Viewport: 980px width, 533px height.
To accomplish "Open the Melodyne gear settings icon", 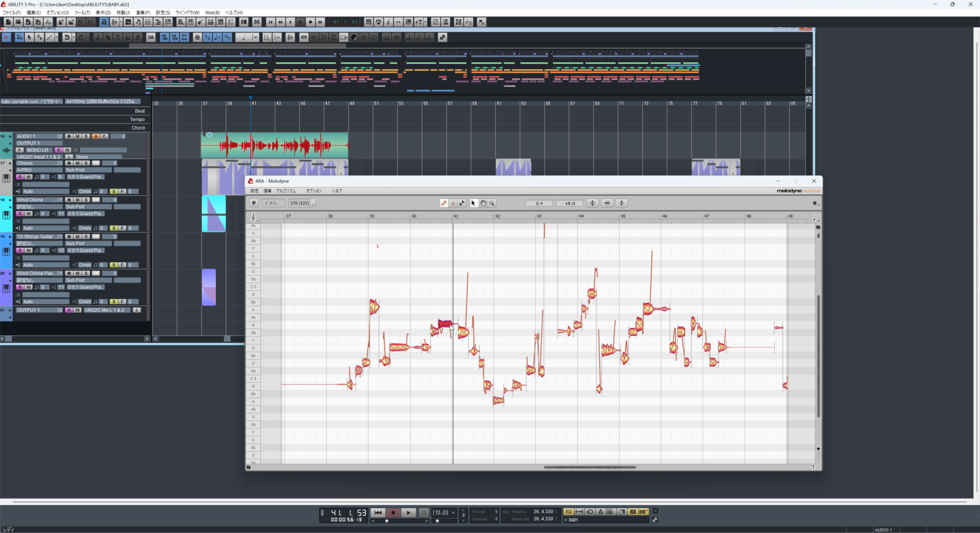I will pos(814,203).
